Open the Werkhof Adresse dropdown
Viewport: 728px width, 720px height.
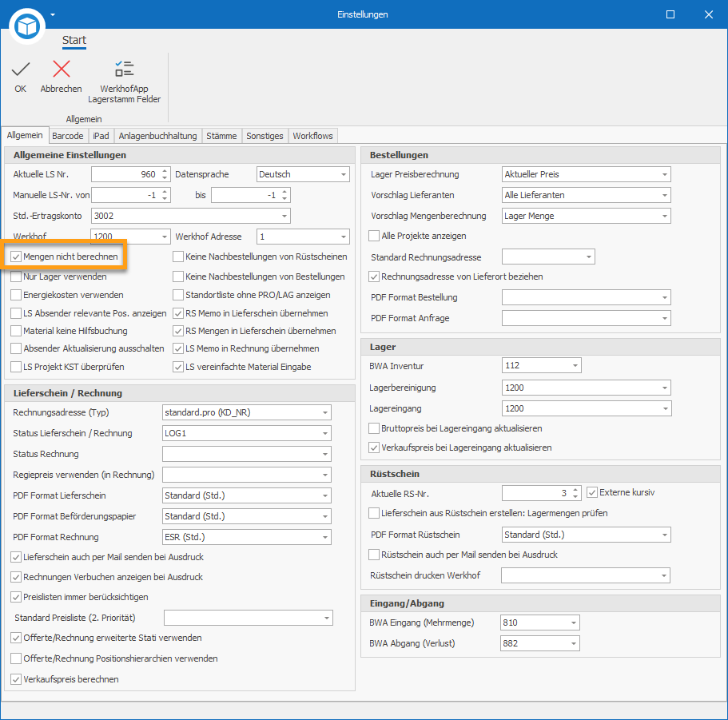(x=344, y=237)
